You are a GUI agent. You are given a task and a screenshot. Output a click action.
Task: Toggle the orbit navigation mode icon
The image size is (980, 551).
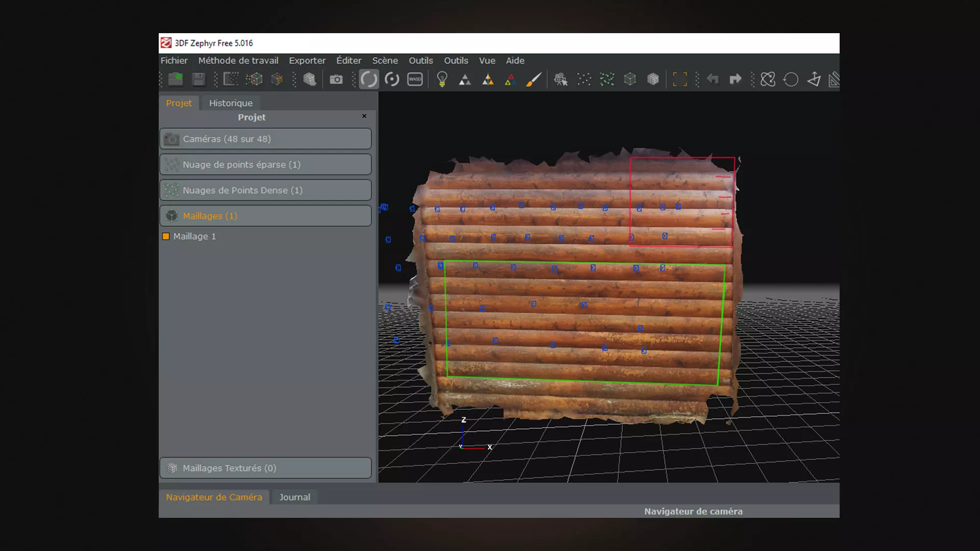(x=369, y=79)
